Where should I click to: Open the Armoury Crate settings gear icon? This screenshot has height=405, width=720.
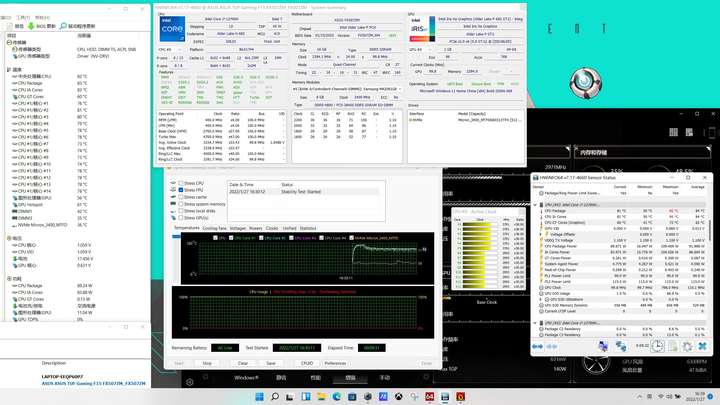pos(190,382)
